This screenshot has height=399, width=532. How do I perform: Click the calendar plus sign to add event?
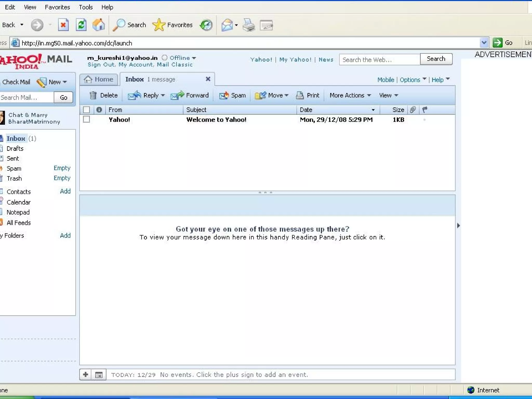(86, 375)
